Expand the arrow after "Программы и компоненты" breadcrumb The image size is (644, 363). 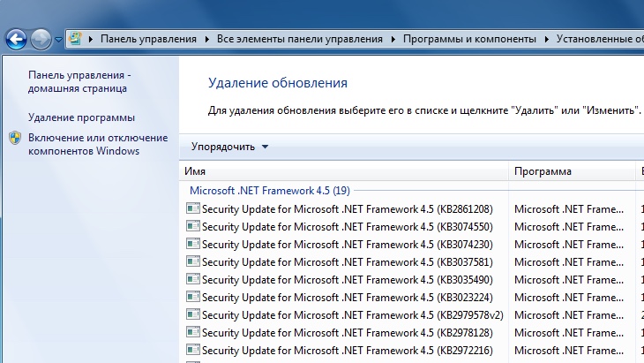546,39
